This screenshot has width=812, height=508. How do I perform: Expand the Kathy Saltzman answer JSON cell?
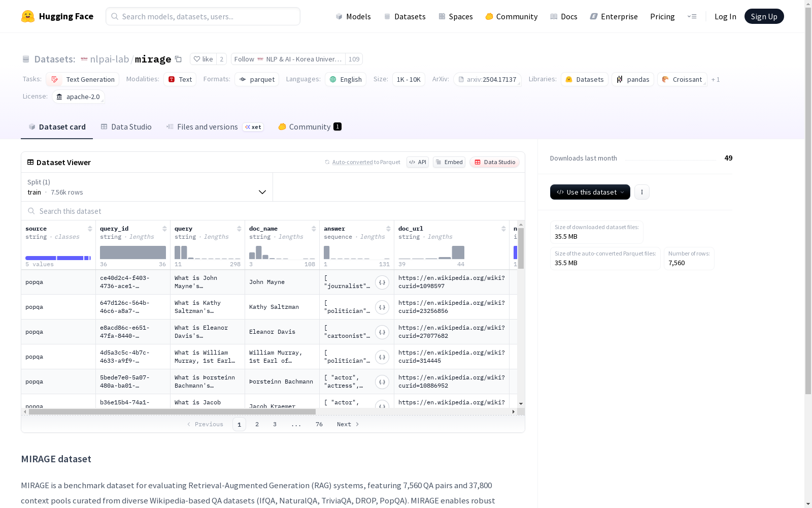click(382, 307)
